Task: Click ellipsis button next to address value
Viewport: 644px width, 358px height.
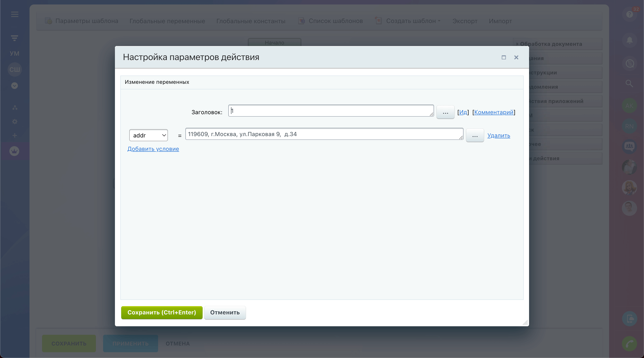Action: pos(475,135)
